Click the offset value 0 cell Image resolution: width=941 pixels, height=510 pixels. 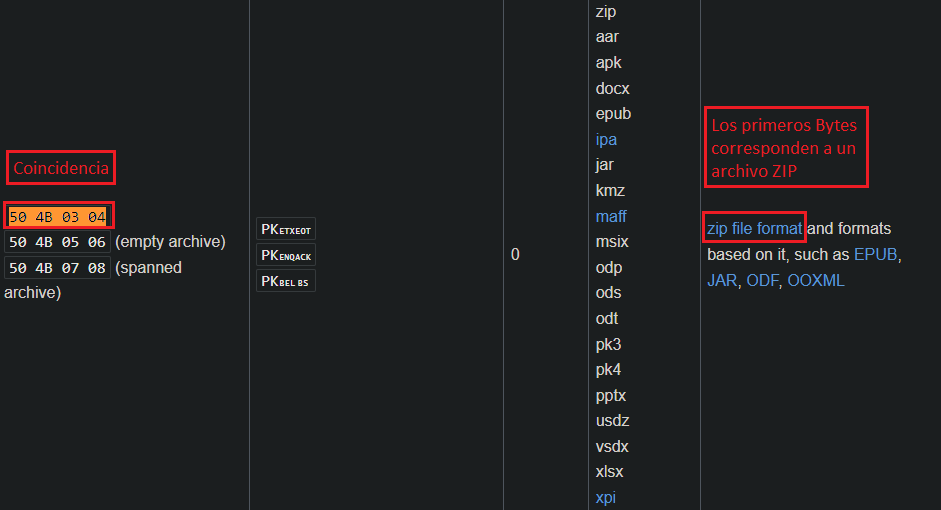pyautogui.click(x=515, y=255)
